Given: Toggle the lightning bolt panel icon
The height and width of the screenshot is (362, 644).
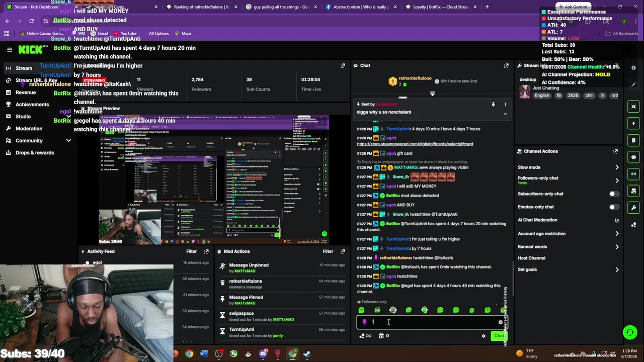Looking at the screenshot, I should coord(633,123).
